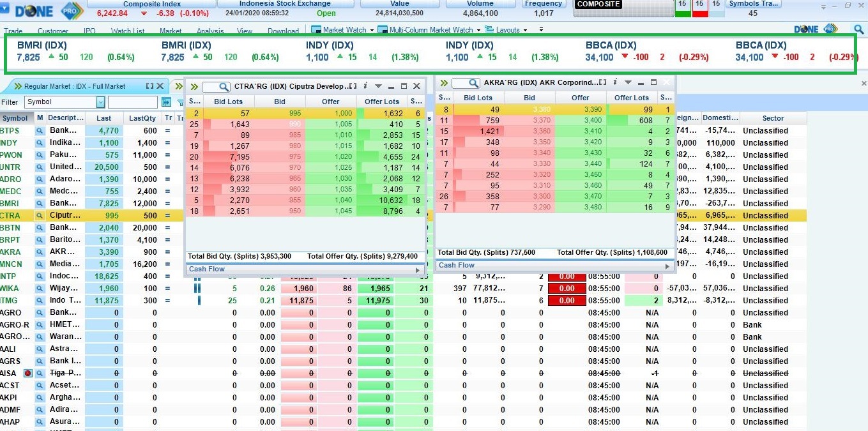Click the double-arrow icon in CTRA window header
The image size is (868, 431).
pyautogui.click(x=194, y=86)
